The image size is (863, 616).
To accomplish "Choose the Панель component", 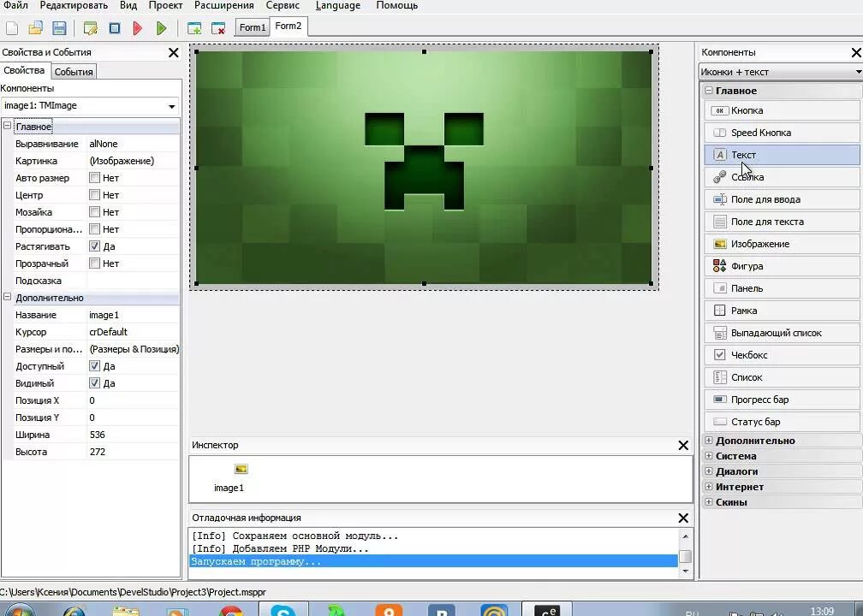I will (x=782, y=288).
